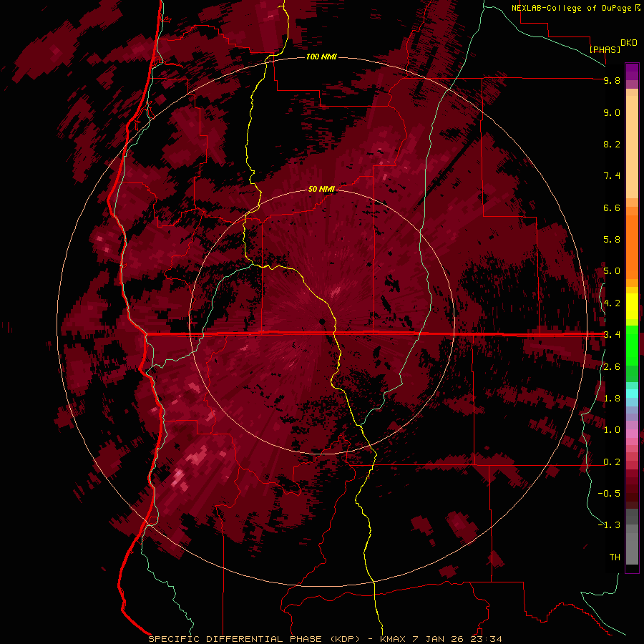Click the -0.5 legend value
Image resolution: width=644 pixels, height=644 pixels.
609,493
